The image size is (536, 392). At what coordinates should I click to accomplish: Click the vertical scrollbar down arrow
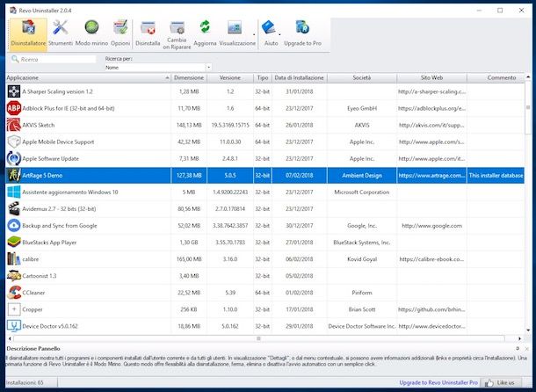pos(528,330)
